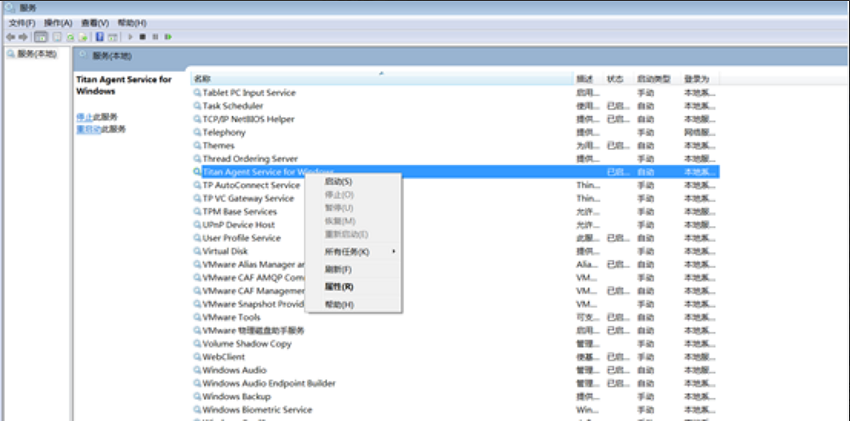Click the Forward arrow toolbar icon
The image size is (850, 421).
click(23, 37)
